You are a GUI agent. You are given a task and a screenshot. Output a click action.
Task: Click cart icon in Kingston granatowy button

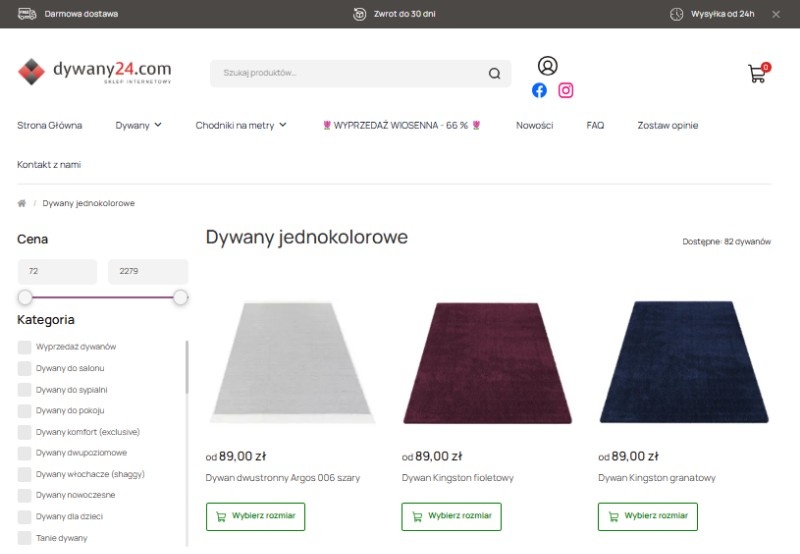613,517
